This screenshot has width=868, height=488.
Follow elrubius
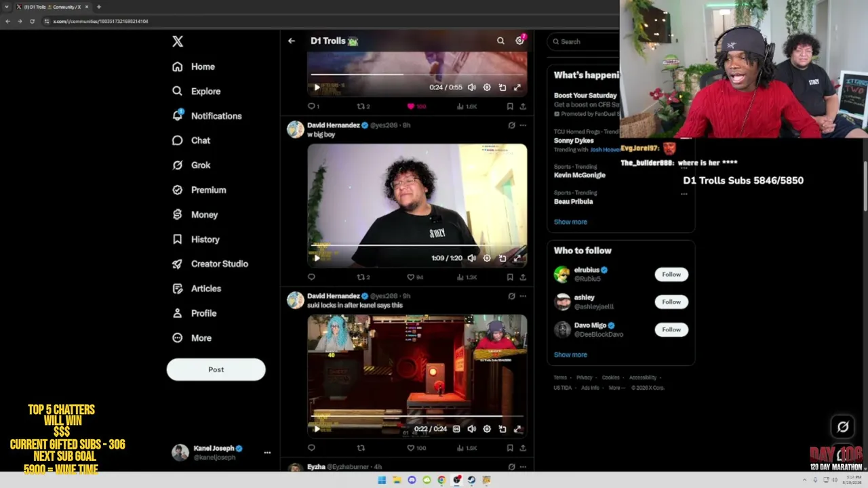click(x=671, y=274)
